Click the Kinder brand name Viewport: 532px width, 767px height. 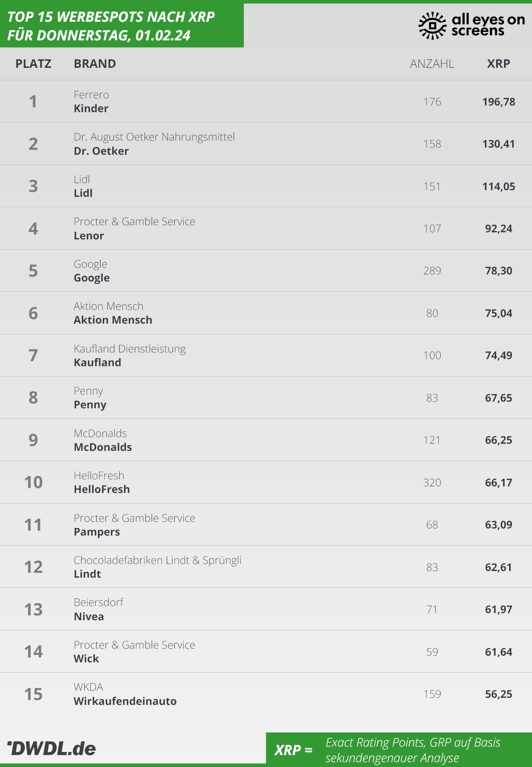[x=91, y=109]
